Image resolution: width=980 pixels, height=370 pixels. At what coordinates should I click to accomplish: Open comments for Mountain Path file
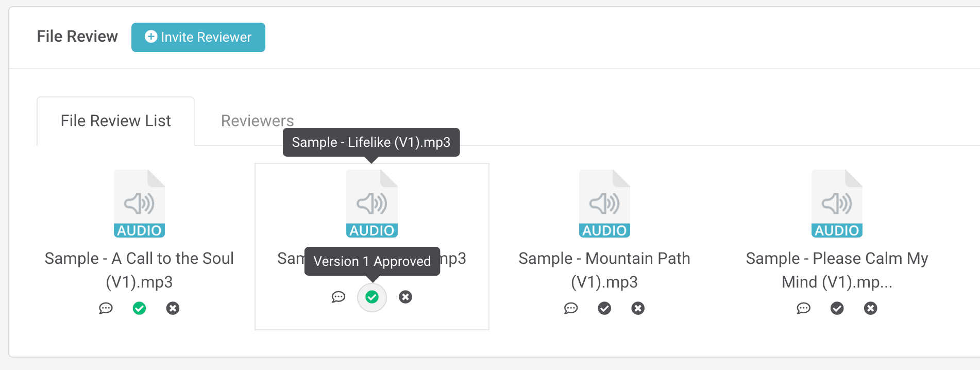click(x=571, y=308)
